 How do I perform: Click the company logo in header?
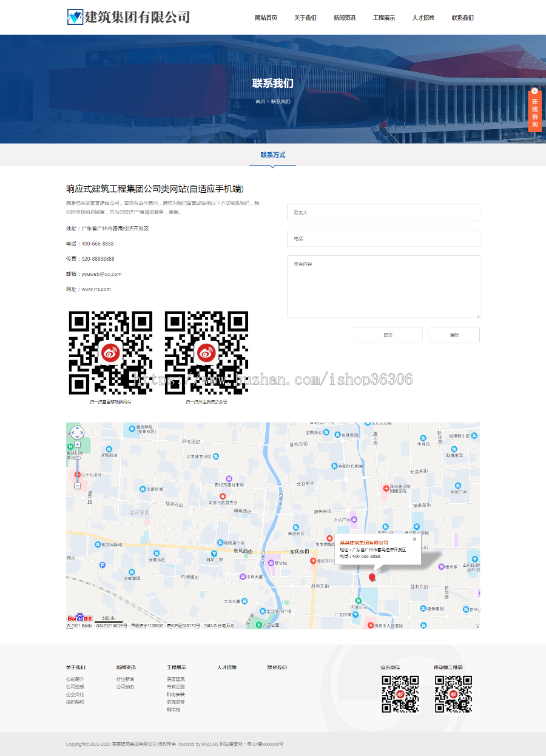point(128,17)
